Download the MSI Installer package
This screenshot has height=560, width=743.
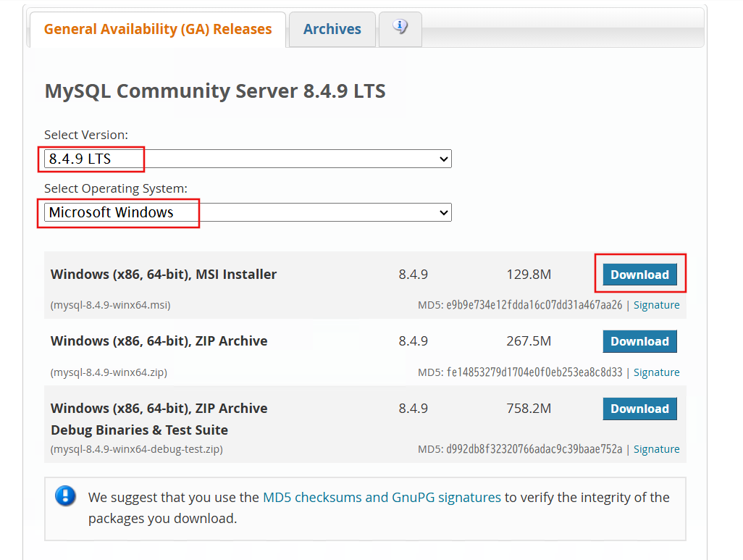(x=639, y=275)
